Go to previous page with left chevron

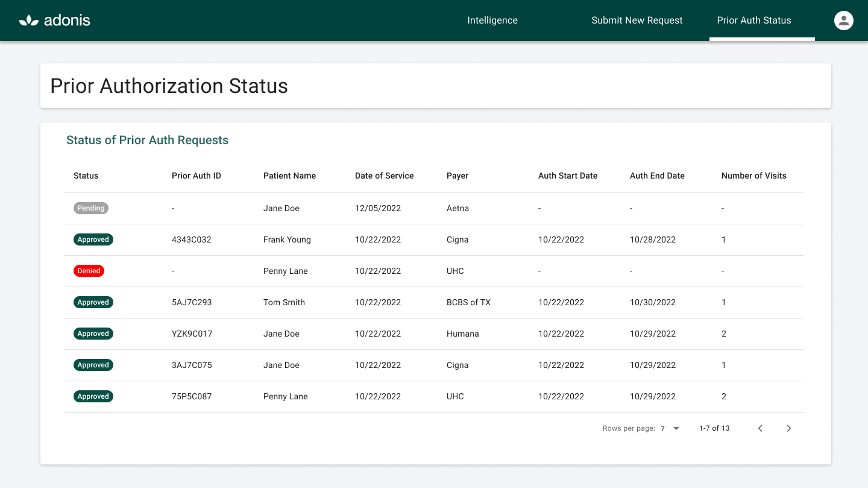coord(760,428)
